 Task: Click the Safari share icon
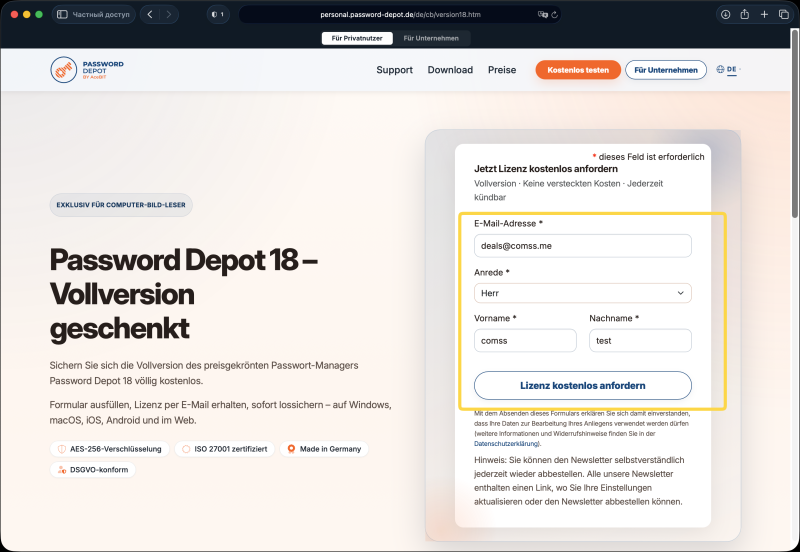744,14
